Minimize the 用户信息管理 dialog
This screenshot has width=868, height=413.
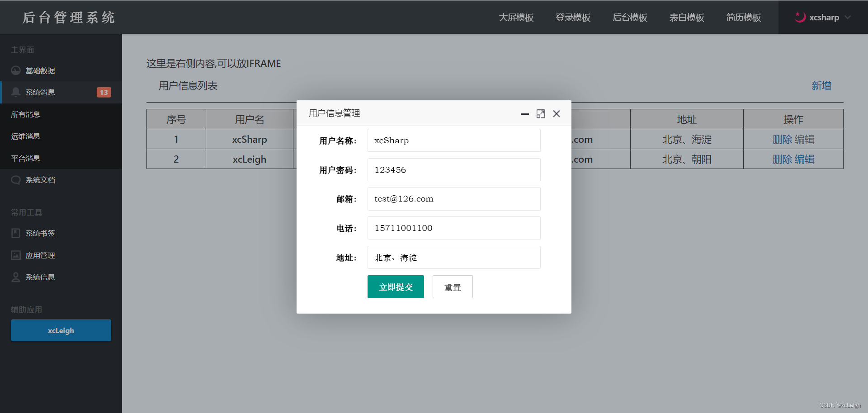click(x=525, y=114)
